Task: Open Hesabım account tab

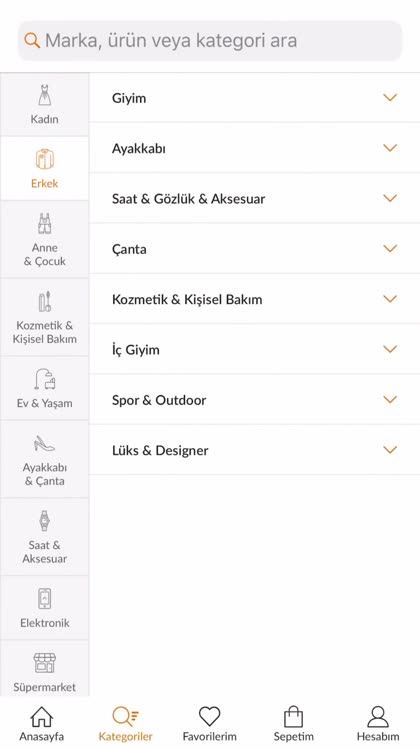Action: point(378,724)
